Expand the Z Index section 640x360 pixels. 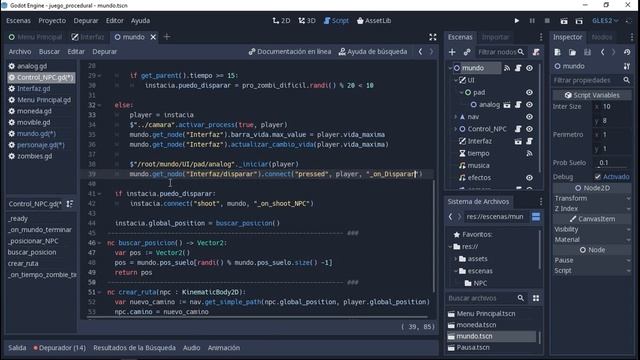coord(592,208)
